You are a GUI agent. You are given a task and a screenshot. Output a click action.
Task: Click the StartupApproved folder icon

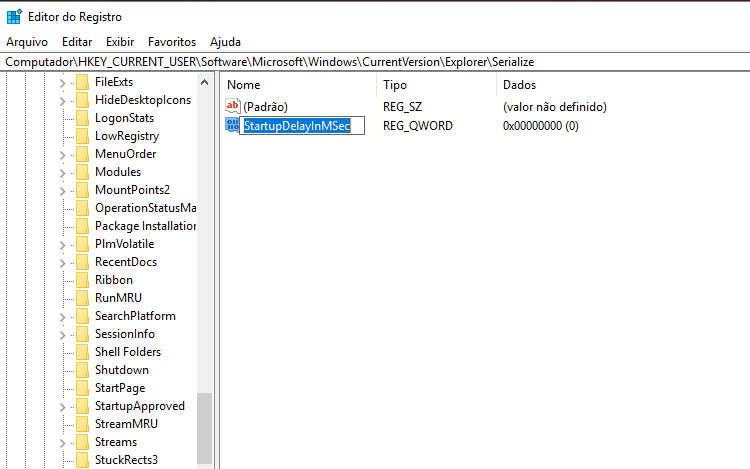point(82,406)
